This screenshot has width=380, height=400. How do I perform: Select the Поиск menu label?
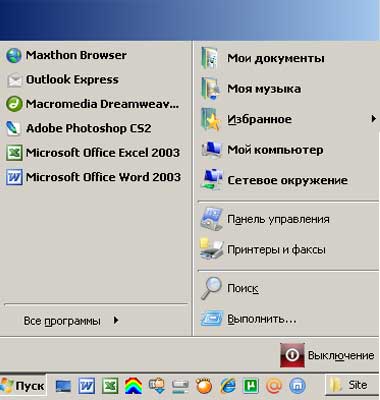coord(243,288)
